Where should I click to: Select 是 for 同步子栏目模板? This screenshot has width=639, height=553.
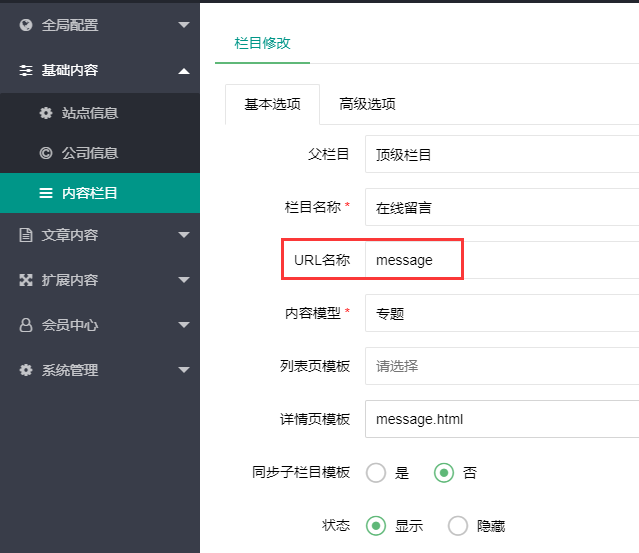pos(376,473)
